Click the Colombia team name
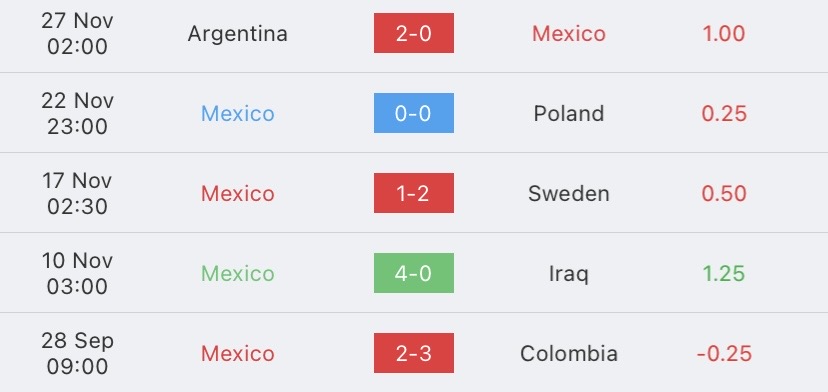828x392 pixels. (569, 353)
